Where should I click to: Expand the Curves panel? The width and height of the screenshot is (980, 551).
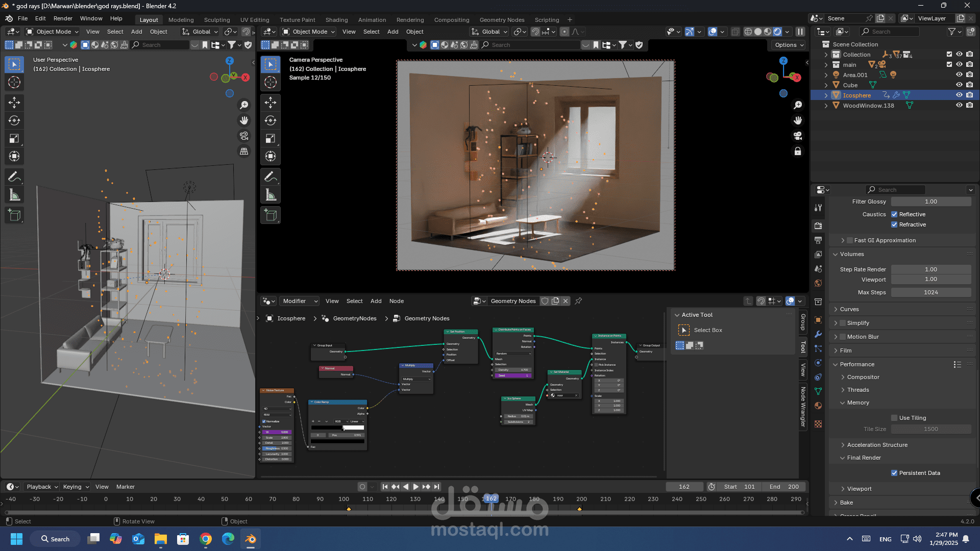pyautogui.click(x=849, y=309)
